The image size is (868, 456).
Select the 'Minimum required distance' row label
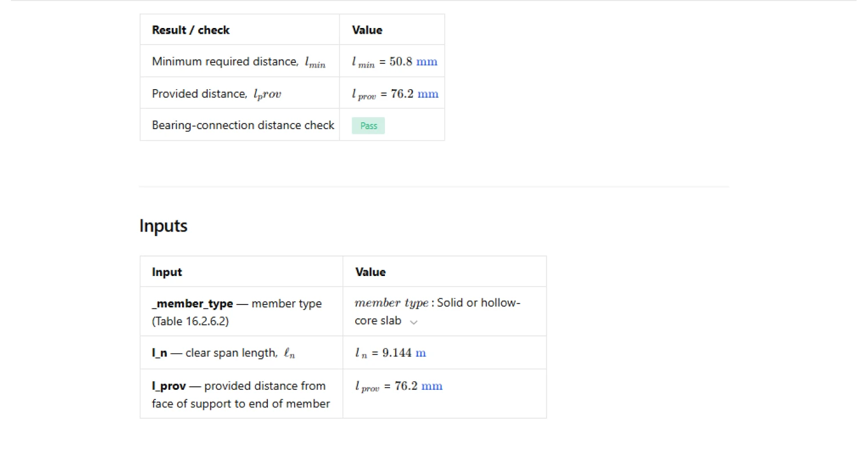(x=224, y=62)
